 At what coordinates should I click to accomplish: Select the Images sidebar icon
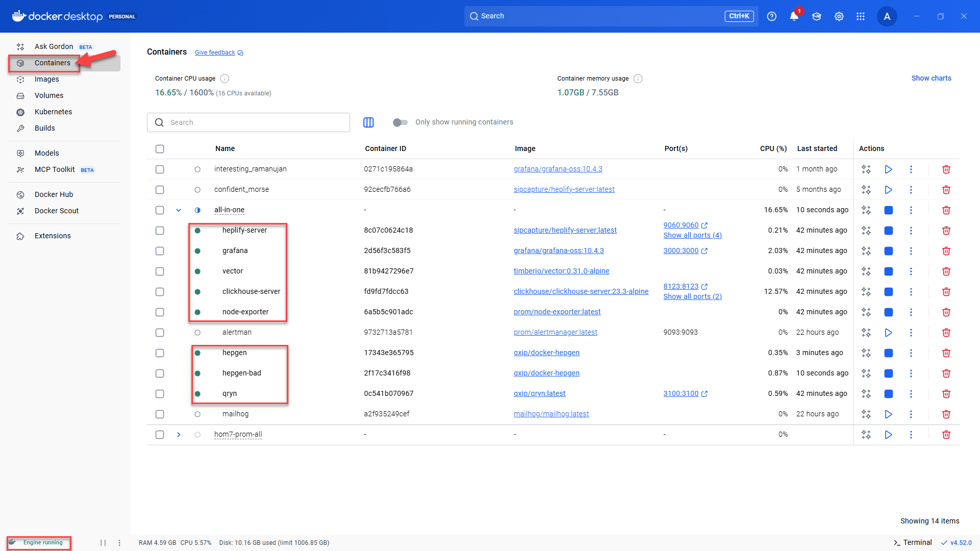coord(47,79)
